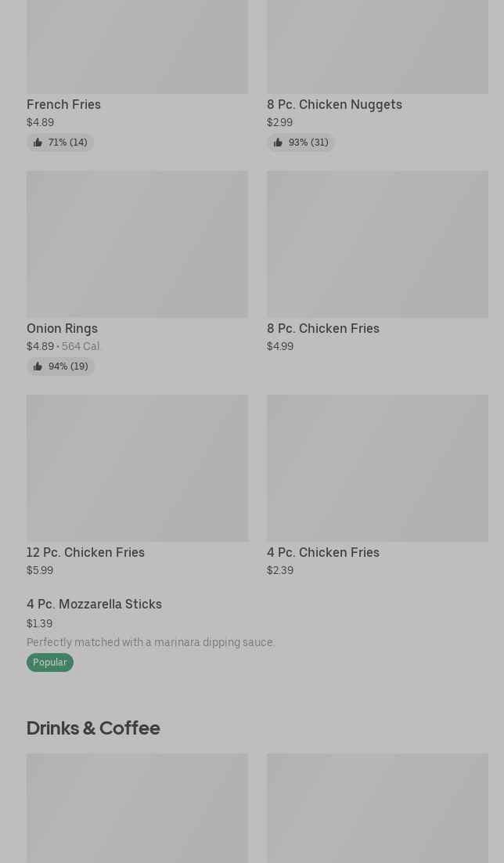Click the thumbs-up icon under French Fries
The height and width of the screenshot is (863, 504).
pyautogui.click(x=38, y=143)
